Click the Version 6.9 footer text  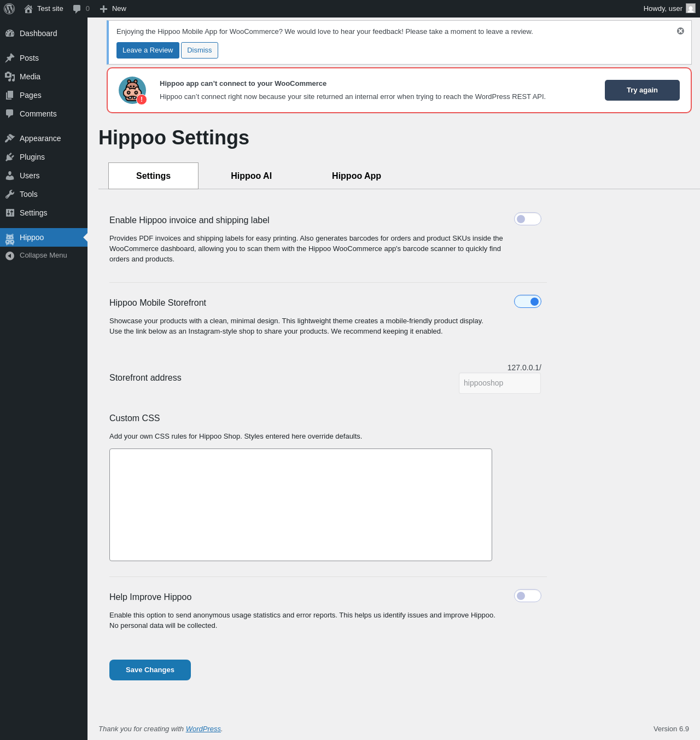(671, 729)
